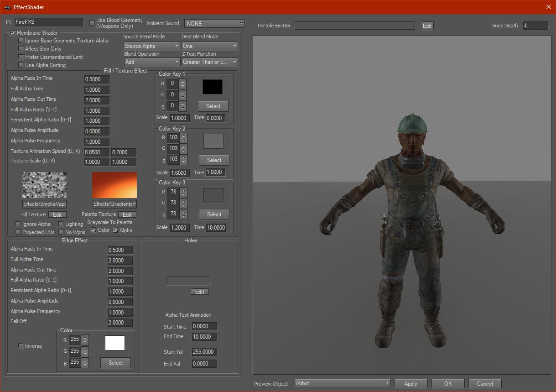
Task: Decrease Color Key 2 G value stepper
Action: point(183,151)
